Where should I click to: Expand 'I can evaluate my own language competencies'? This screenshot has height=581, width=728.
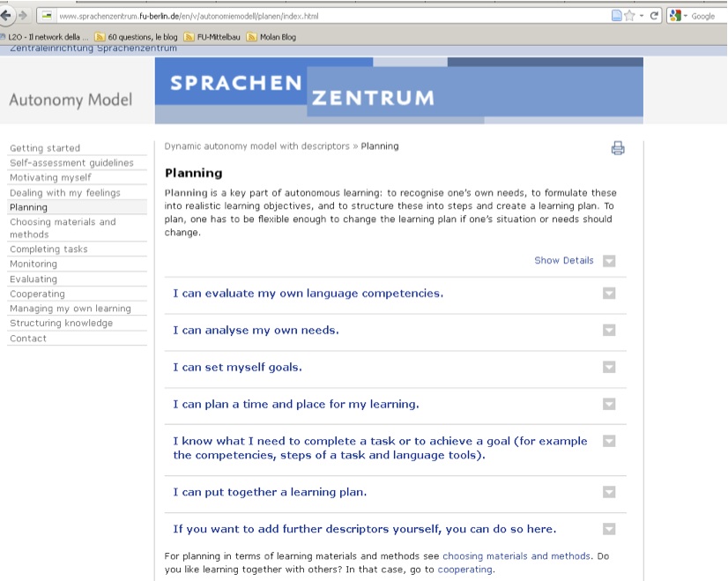(x=609, y=294)
